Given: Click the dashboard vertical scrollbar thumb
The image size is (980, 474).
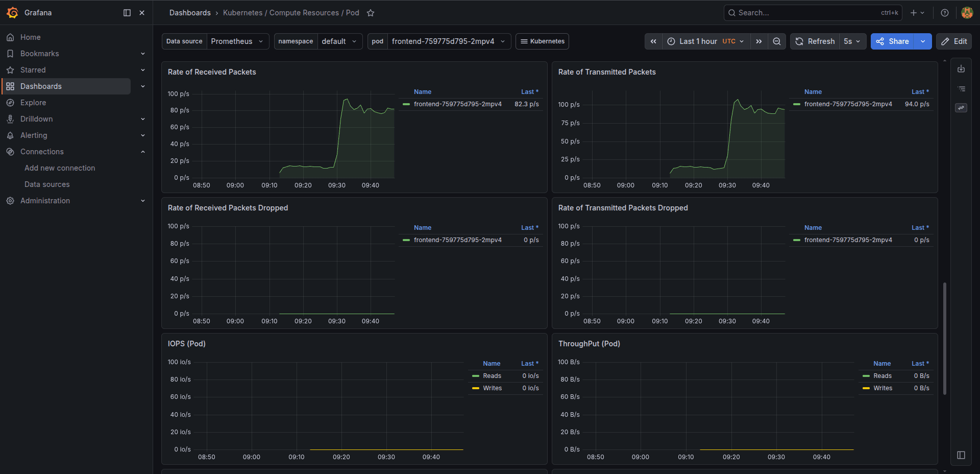Looking at the screenshot, I should (x=945, y=338).
